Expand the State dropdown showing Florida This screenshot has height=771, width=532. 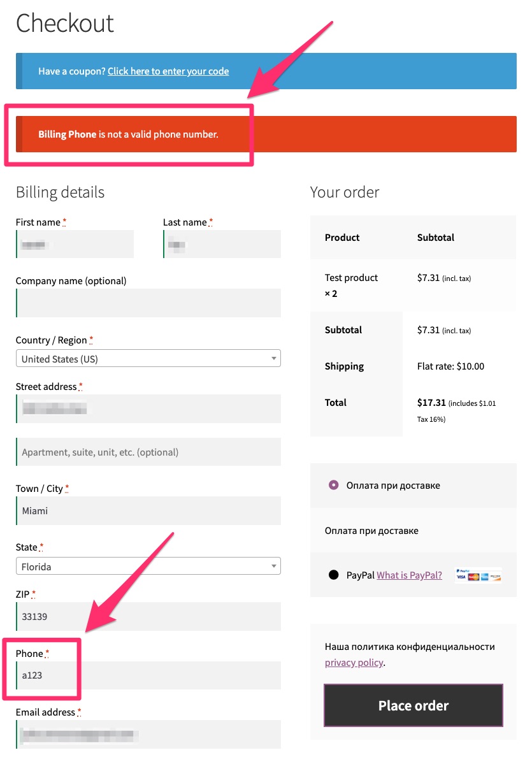148,566
